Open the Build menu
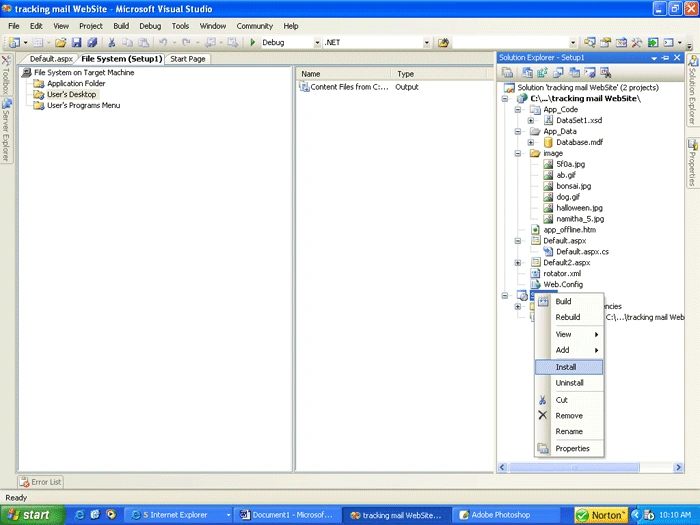 (x=121, y=26)
